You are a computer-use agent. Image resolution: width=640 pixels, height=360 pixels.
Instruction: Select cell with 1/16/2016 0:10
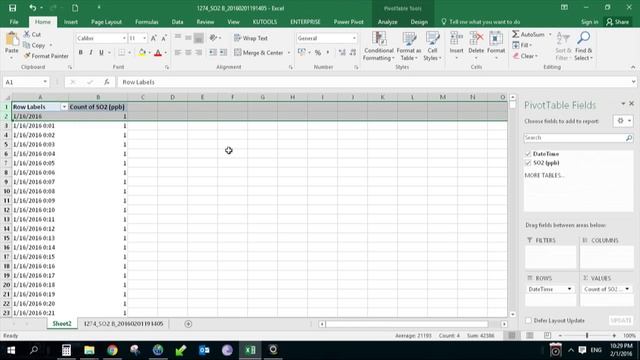coord(40,210)
